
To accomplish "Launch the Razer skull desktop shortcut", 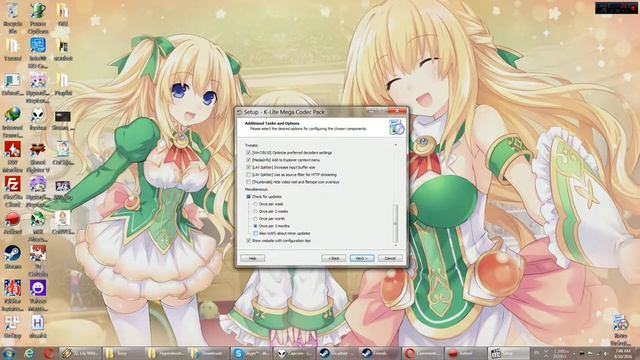I will click(x=38, y=119).
